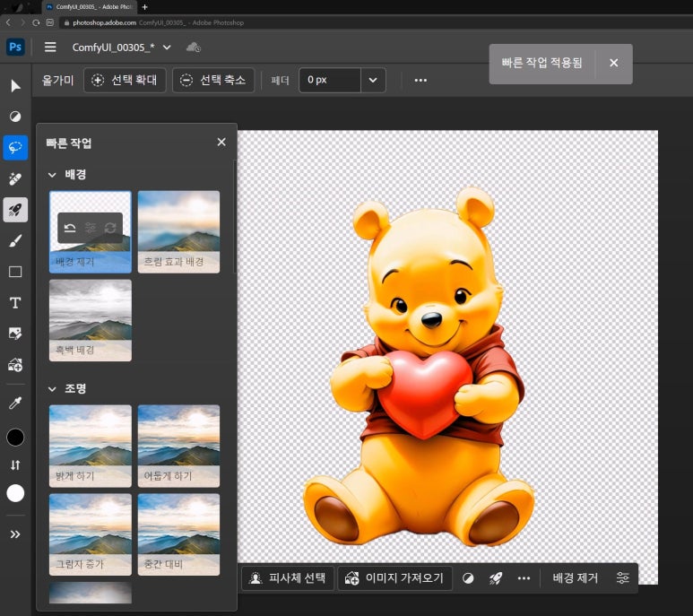Click adjustment half-circle icon in contextual bar
Viewport: 693px width, 616px height.
click(468, 578)
